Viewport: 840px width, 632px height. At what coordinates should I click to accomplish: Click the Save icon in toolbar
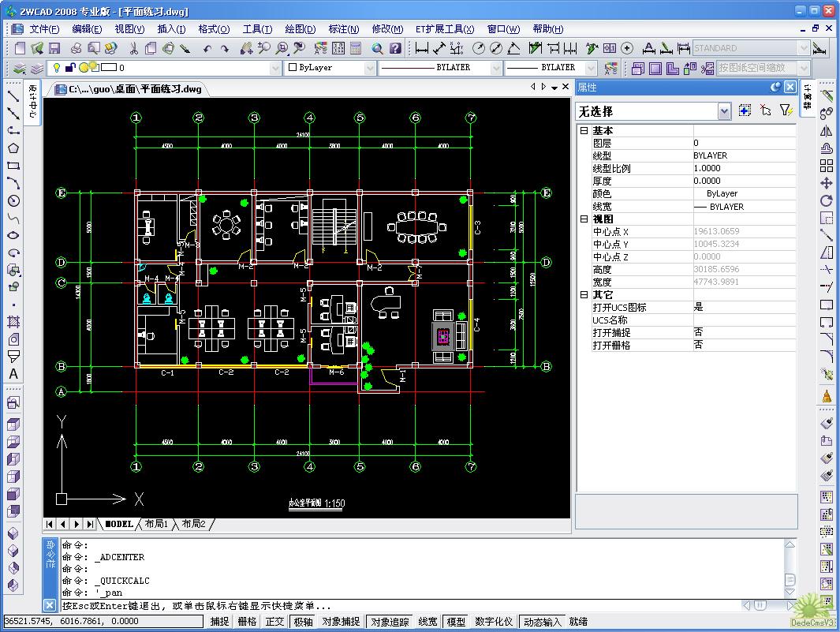54,48
